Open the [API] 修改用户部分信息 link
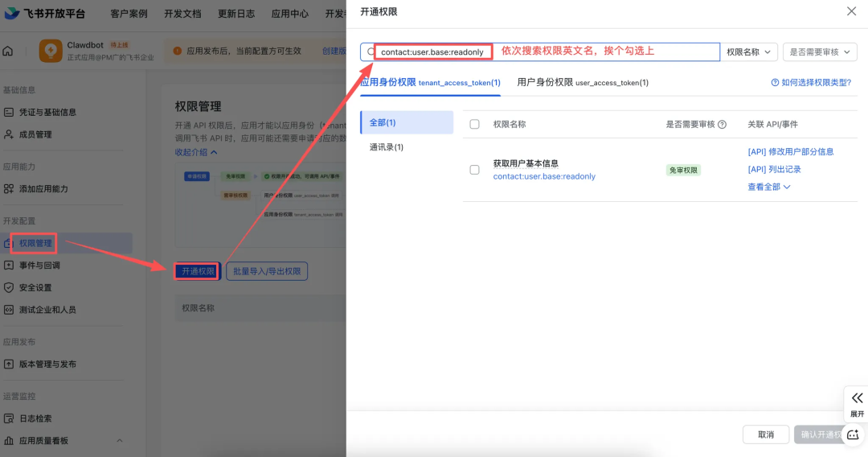This screenshot has width=868, height=457. click(790, 151)
